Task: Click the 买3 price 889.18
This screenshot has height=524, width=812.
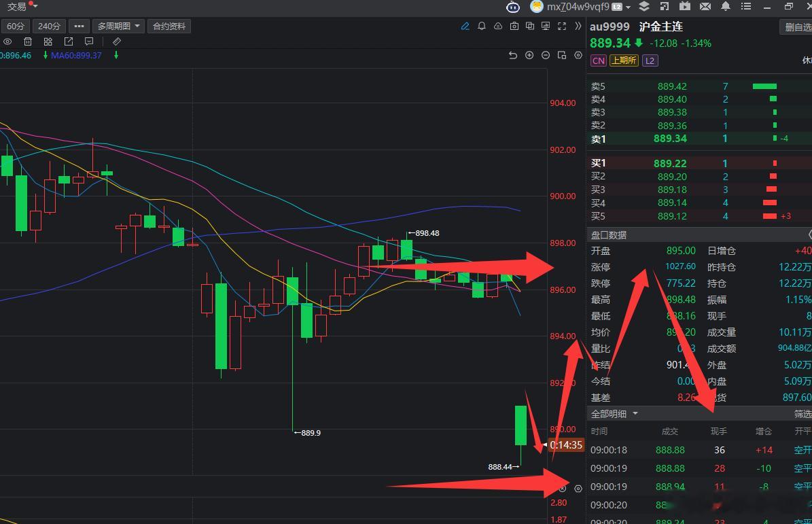Action: pyautogui.click(x=672, y=190)
